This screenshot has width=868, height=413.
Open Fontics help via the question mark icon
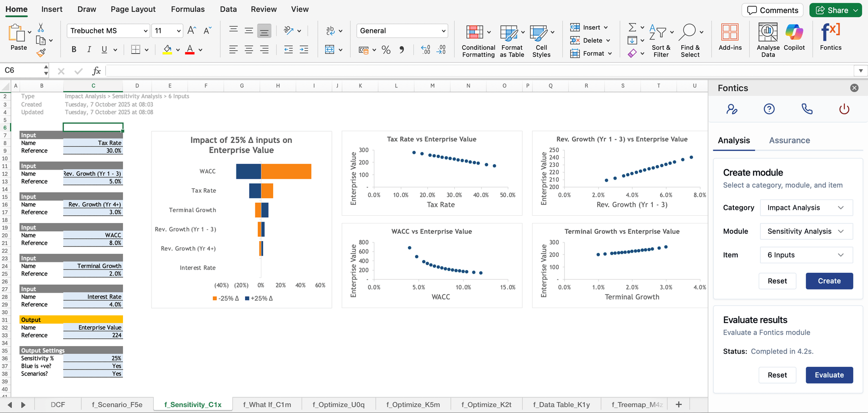click(x=769, y=109)
